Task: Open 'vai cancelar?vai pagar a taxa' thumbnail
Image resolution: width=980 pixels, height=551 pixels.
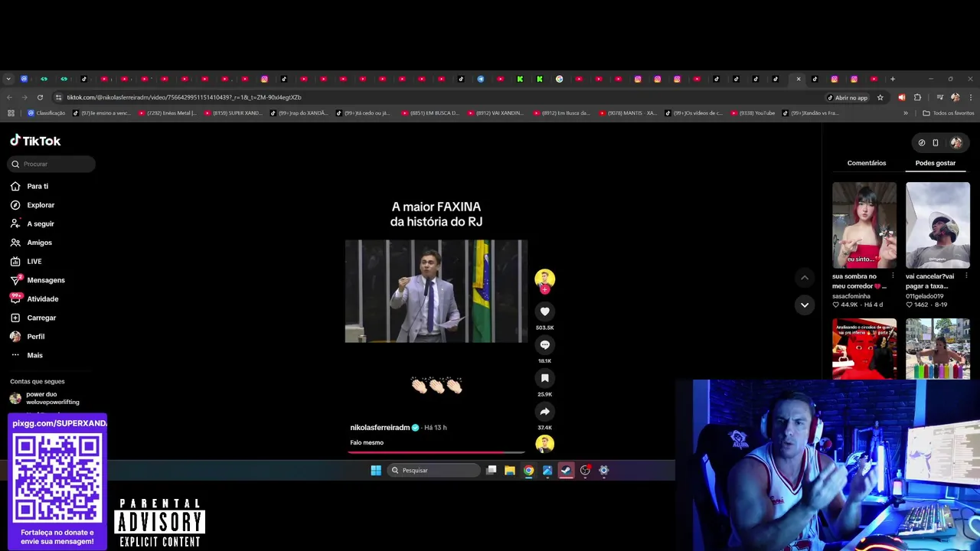Action: [x=938, y=225]
